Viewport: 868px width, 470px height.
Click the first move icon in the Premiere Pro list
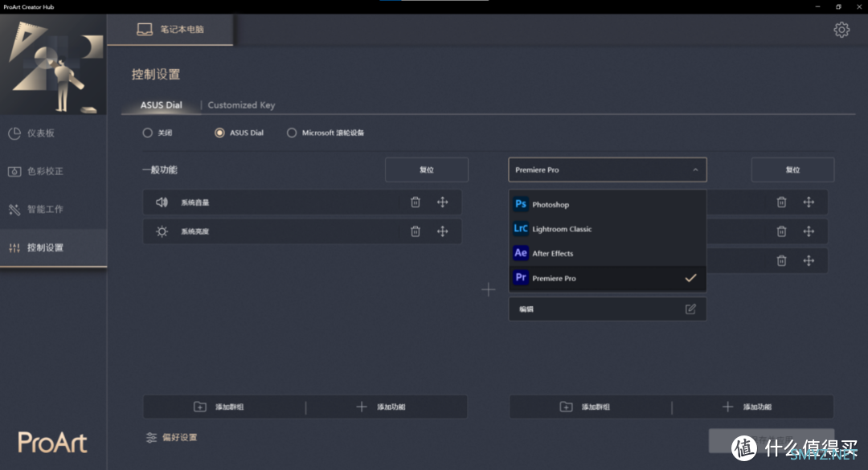pos(809,202)
